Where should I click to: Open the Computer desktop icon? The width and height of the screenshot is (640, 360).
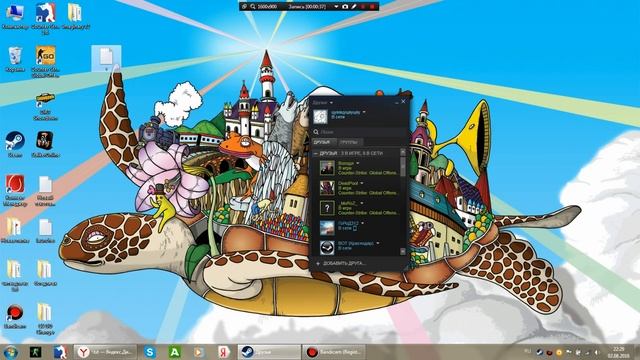(15, 16)
